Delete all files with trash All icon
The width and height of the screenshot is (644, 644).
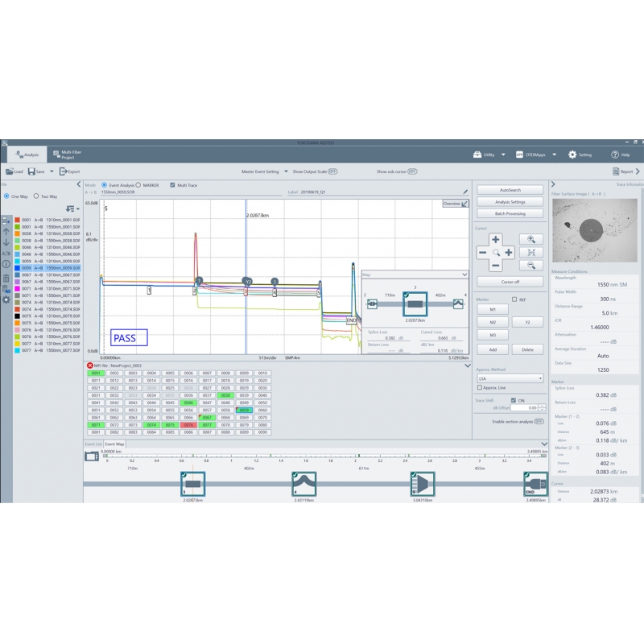[6, 289]
